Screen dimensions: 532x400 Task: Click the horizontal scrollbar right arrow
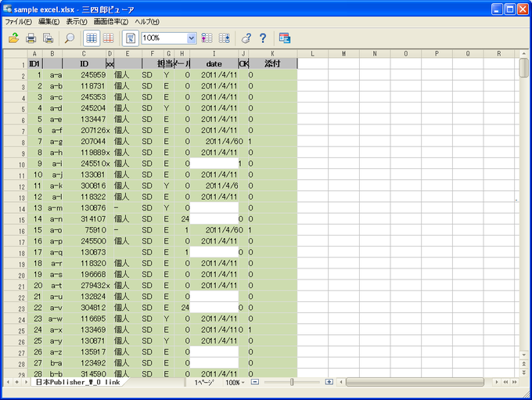(497, 382)
